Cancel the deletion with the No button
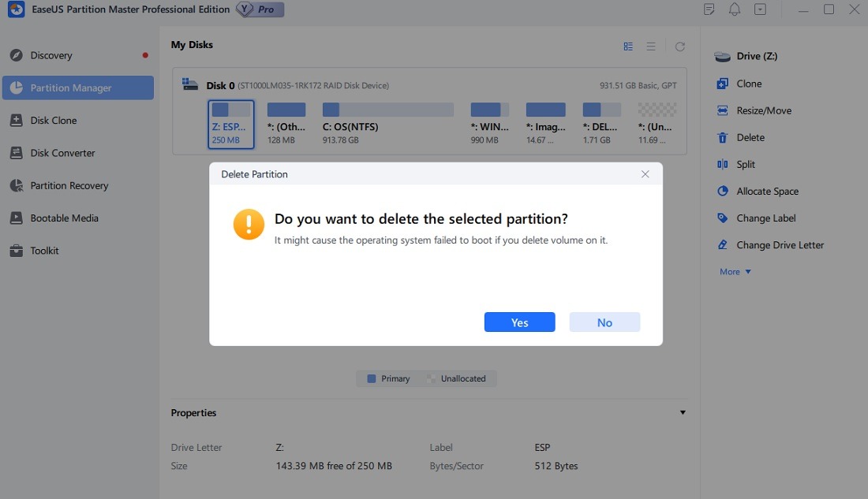The height and width of the screenshot is (499, 868). (604, 322)
